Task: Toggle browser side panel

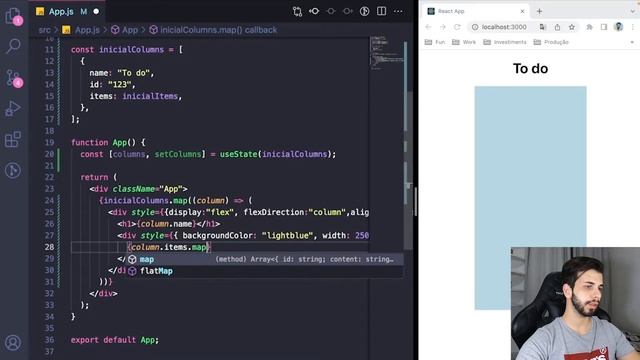Action: click(x=604, y=27)
